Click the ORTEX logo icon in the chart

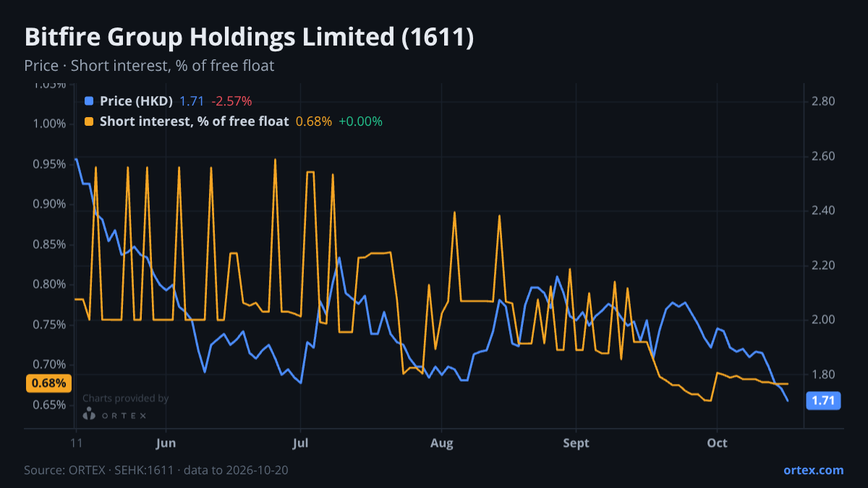pos(89,414)
